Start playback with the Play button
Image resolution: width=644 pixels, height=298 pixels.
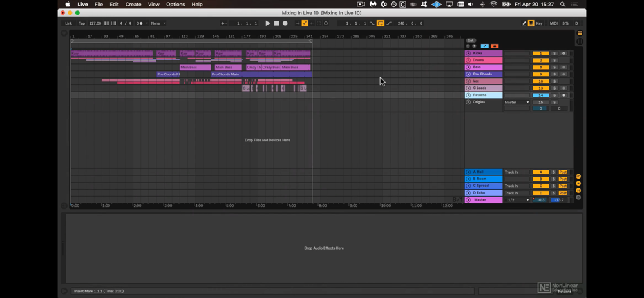(x=268, y=23)
